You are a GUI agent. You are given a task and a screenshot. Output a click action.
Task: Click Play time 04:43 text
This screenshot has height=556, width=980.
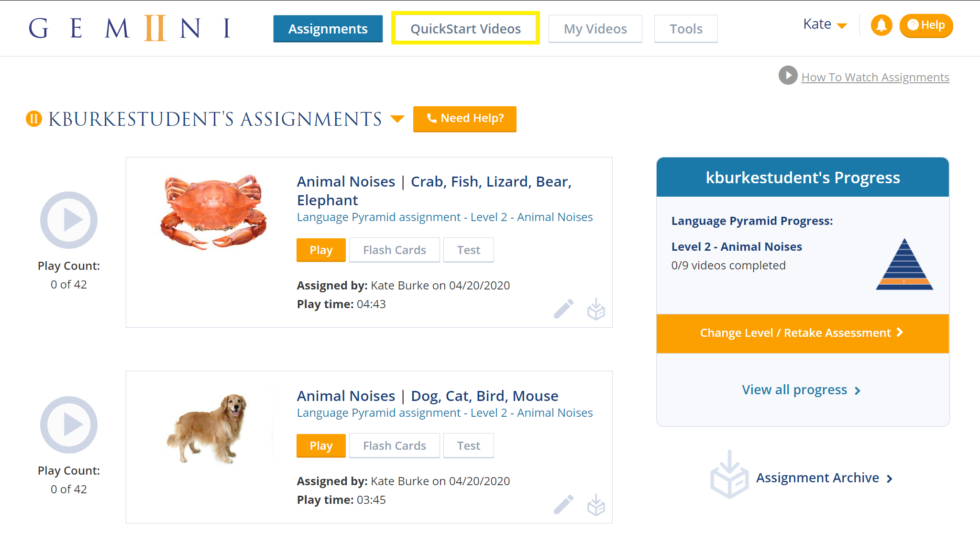click(341, 304)
